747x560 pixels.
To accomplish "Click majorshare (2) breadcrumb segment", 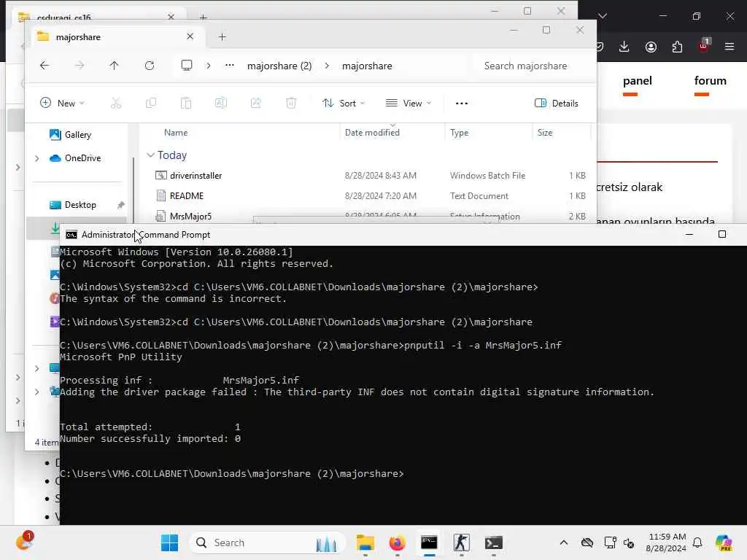I will [x=279, y=66].
